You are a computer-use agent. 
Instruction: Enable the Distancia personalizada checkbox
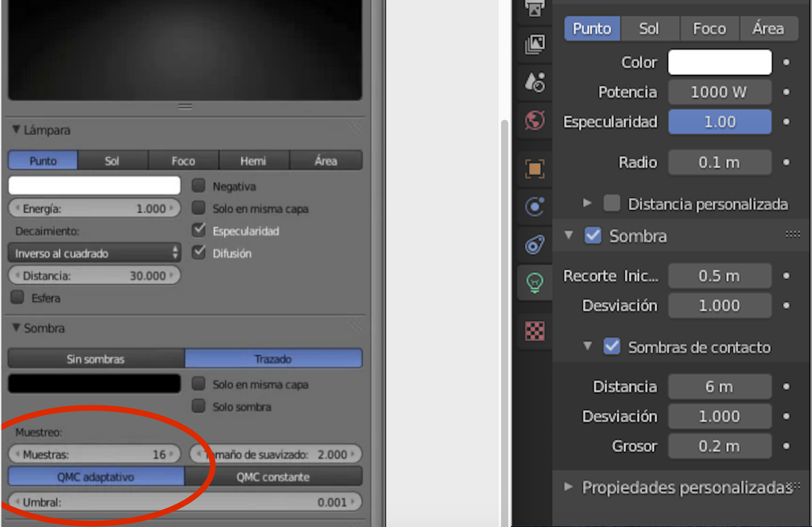point(612,203)
